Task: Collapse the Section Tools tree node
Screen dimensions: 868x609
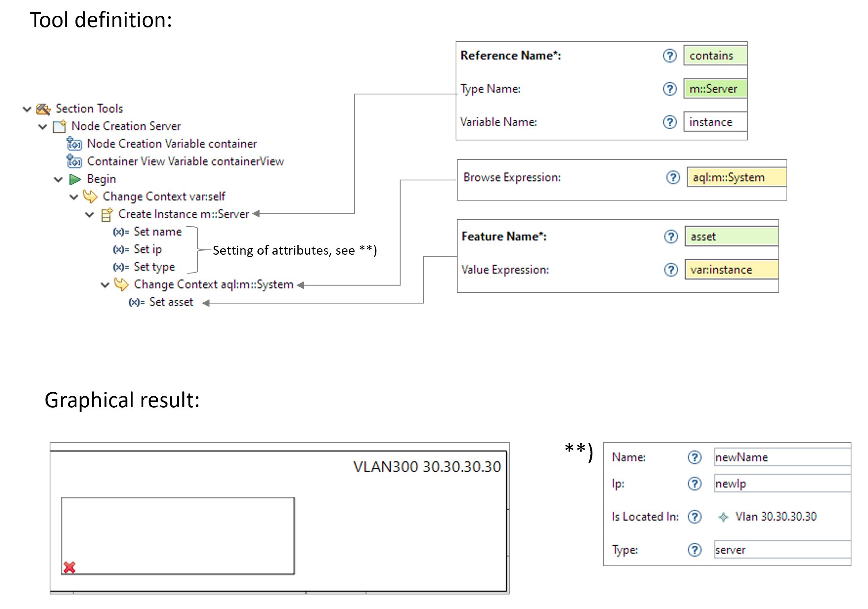Action: point(27,109)
